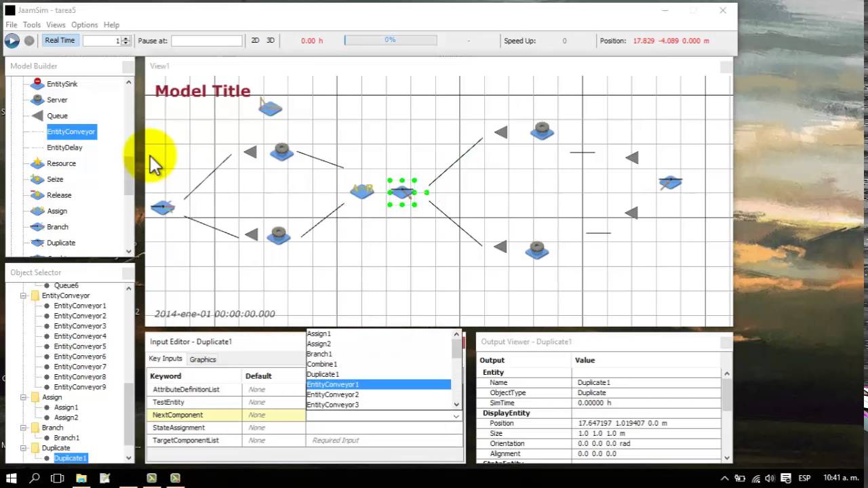Open the Windows Start menu
The image size is (868, 488).
coord(11,478)
